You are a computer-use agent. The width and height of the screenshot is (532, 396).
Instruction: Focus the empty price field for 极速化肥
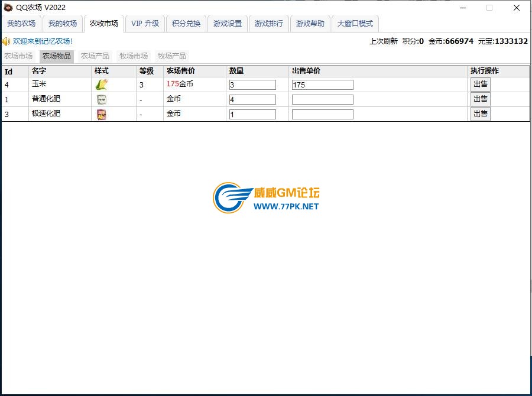pos(323,114)
